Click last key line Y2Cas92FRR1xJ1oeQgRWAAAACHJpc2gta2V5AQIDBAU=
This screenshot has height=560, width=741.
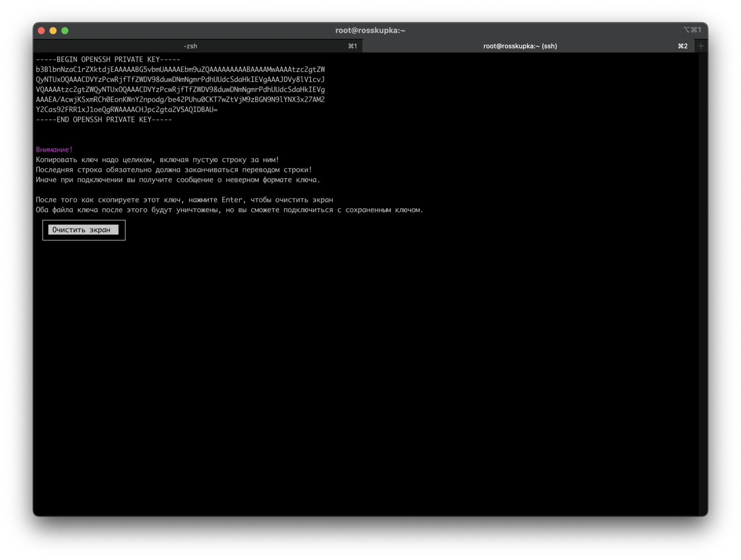(126, 110)
